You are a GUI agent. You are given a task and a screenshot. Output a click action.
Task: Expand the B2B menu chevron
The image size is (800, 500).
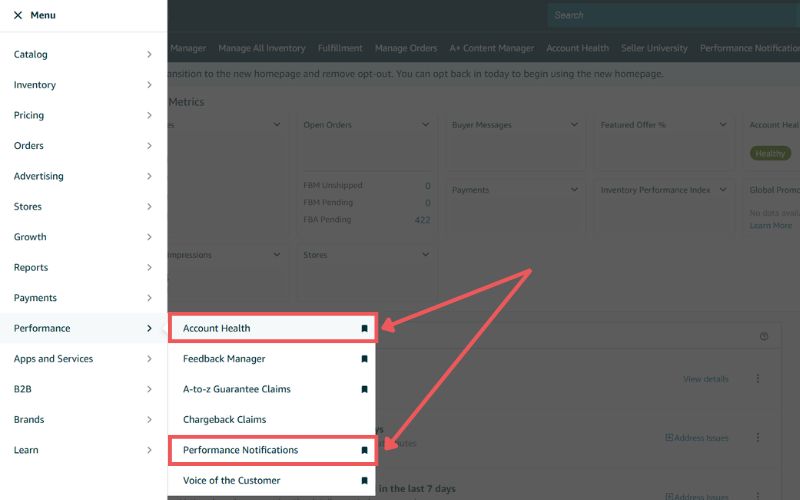click(x=149, y=389)
